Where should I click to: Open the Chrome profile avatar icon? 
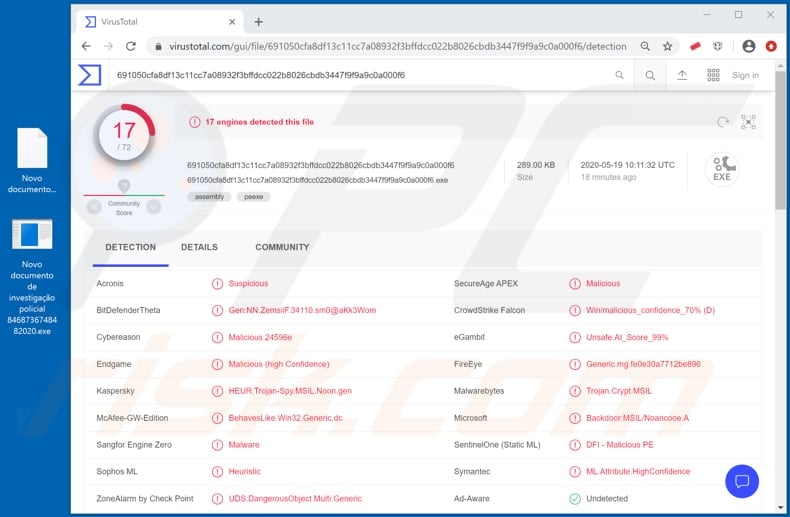[749, 46]
